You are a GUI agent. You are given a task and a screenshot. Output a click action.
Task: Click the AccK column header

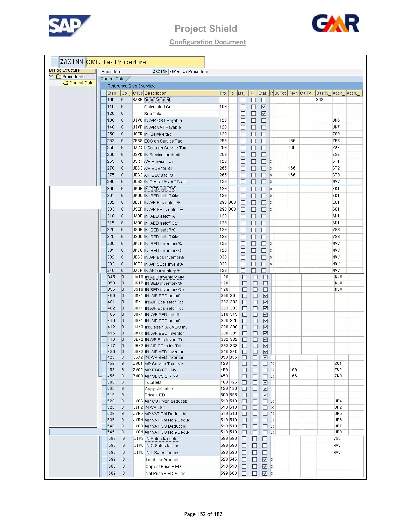pyautogui.click(x=339, y=93)
